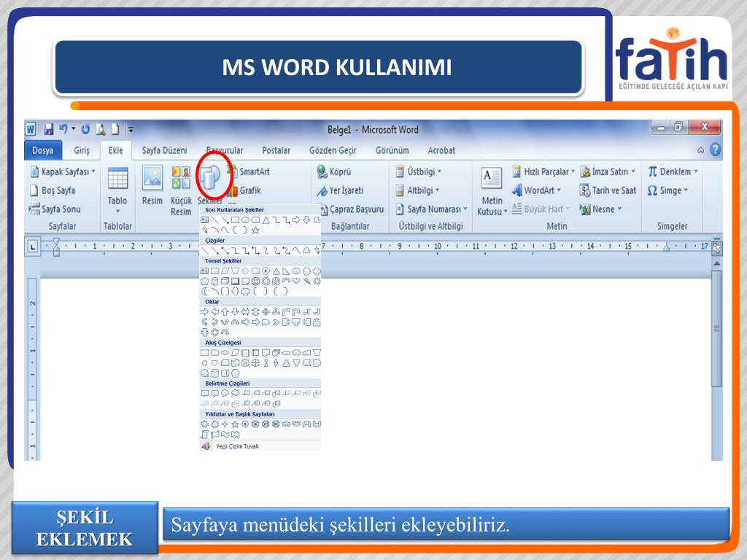
Task: Select the triangle shape in Temel Şekiller
Action: 276,271
